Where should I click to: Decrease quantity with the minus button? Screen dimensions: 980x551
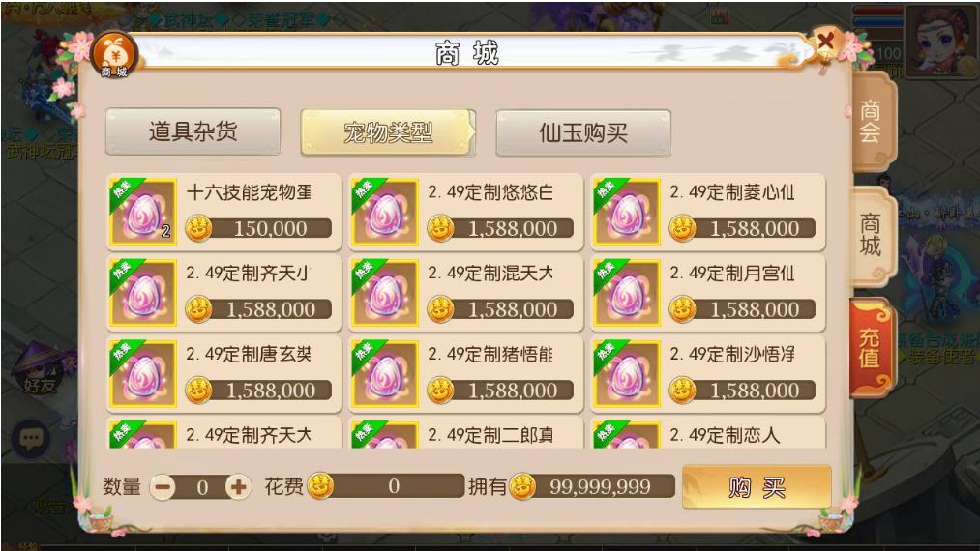pos(163,487)
